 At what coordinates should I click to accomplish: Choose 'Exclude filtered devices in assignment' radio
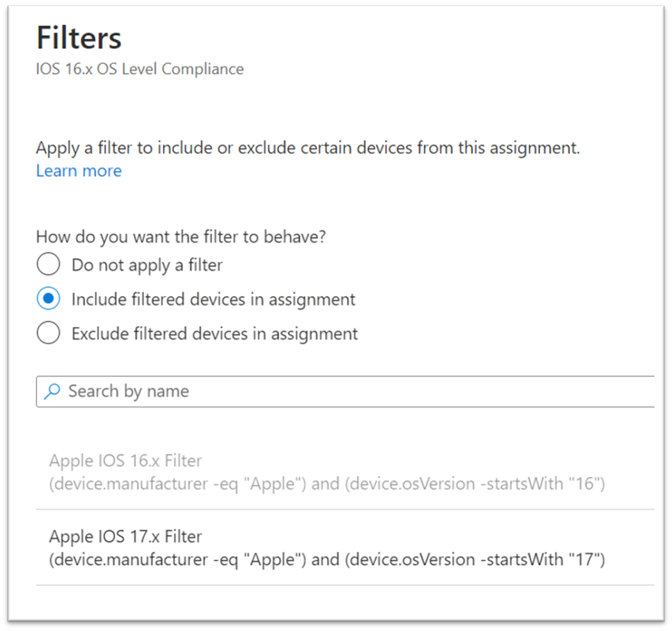tap(48, 333)
